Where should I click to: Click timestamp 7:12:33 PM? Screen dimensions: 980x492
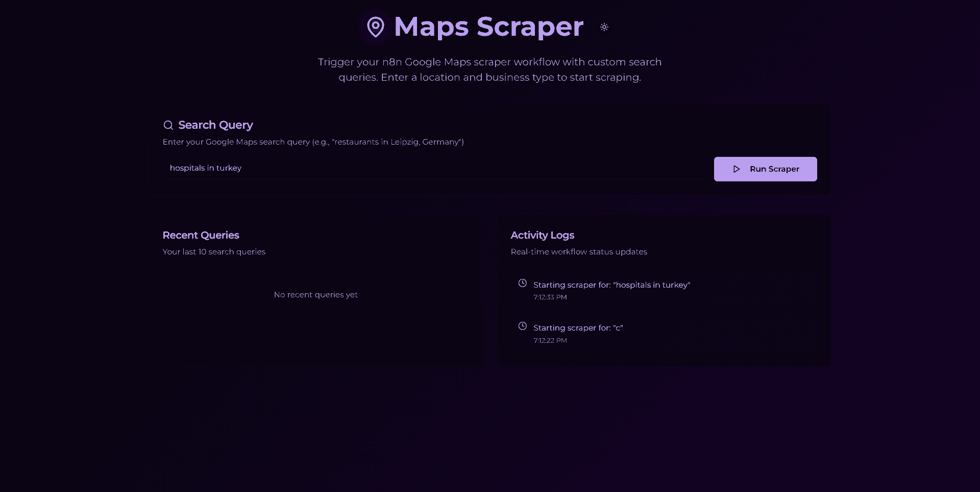tap(550, 297)
